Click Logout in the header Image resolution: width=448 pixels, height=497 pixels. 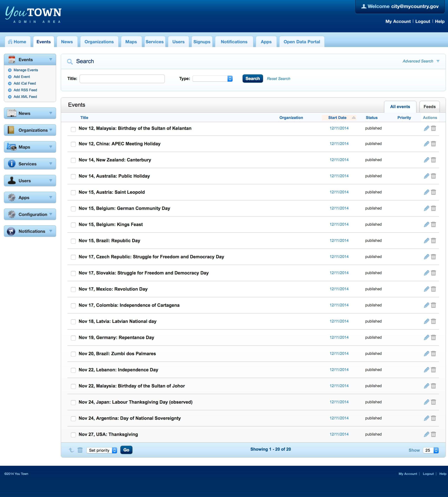tap(423, 21)
